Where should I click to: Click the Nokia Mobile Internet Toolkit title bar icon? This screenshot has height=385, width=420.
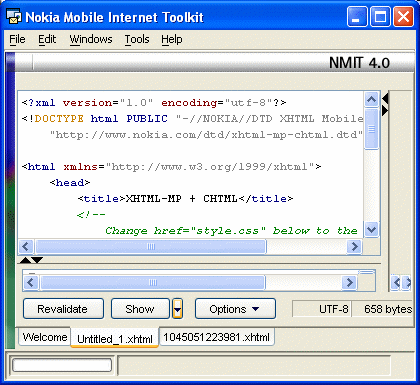[x=14, y=17]
